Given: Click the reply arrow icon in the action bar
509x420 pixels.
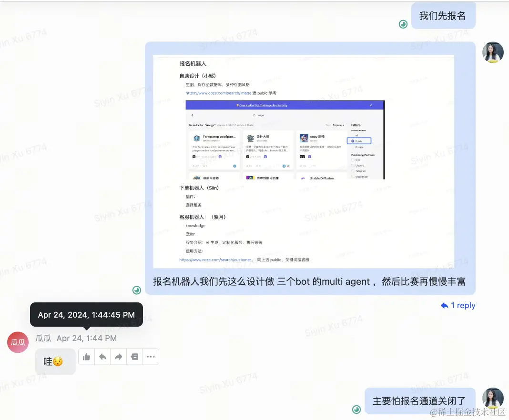Looking at the screenshot, I should [x=102, y=356].
